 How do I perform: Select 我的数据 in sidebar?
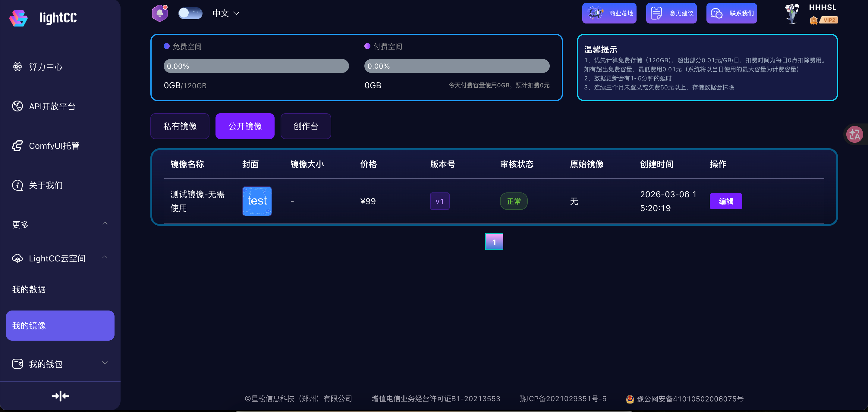pyautogui.click(x=29, y=289)
